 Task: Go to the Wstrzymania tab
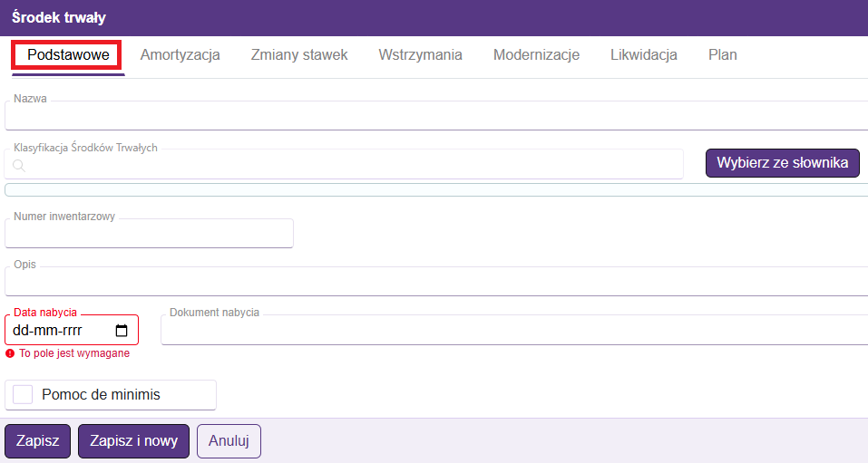(x=420, y=55)
